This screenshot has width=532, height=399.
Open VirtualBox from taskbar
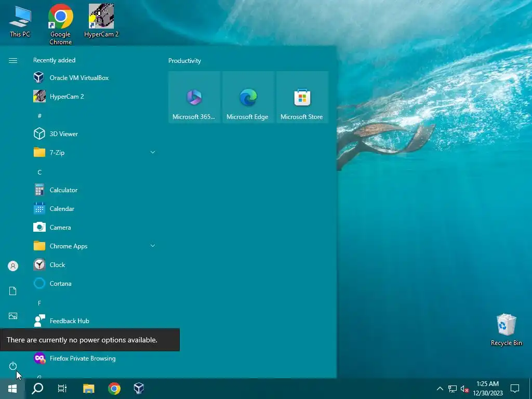tap(139, 389)
